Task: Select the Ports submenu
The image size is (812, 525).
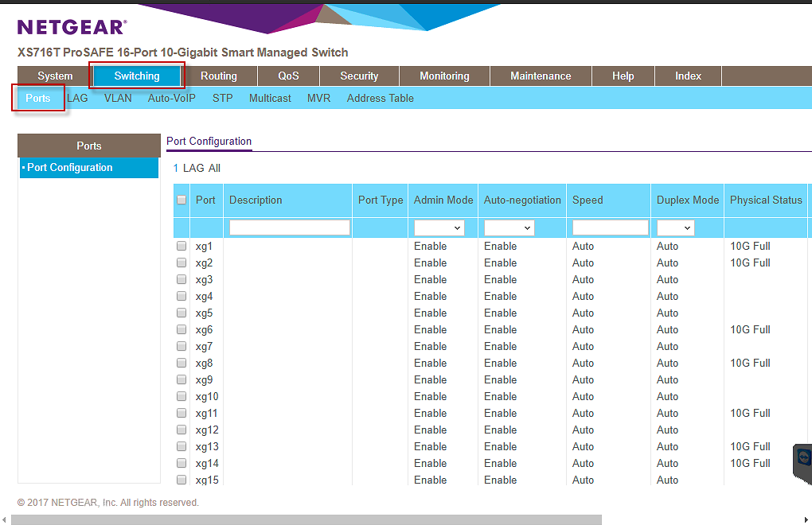Action: 37,99
